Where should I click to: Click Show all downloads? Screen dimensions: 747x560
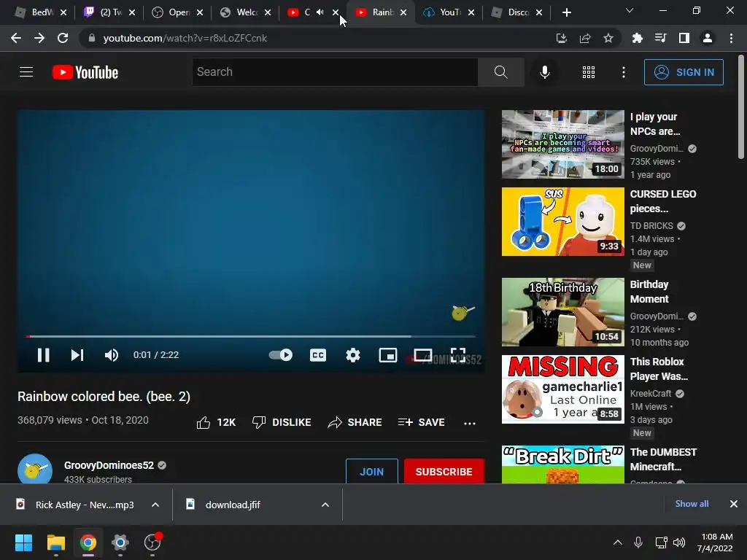(x=692, y=504)
